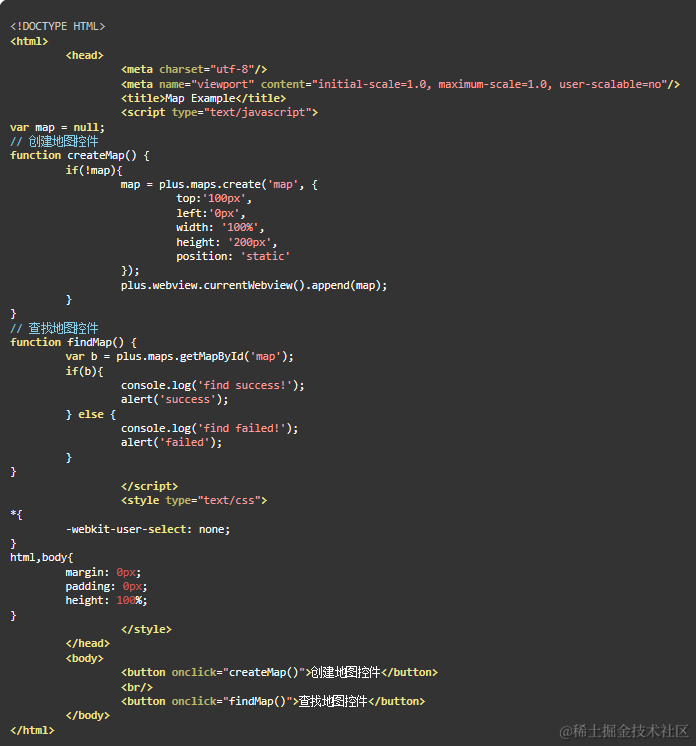The width and height of the screenshot is (696, 746).
Task: Click the console.log('find success!'); line
Action: point(213,385)
